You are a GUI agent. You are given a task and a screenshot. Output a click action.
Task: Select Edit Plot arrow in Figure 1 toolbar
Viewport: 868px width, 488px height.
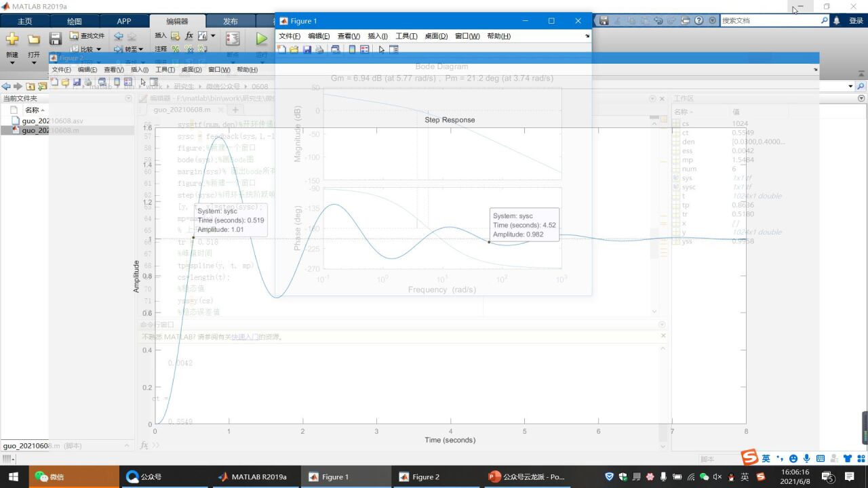point(382,49)
